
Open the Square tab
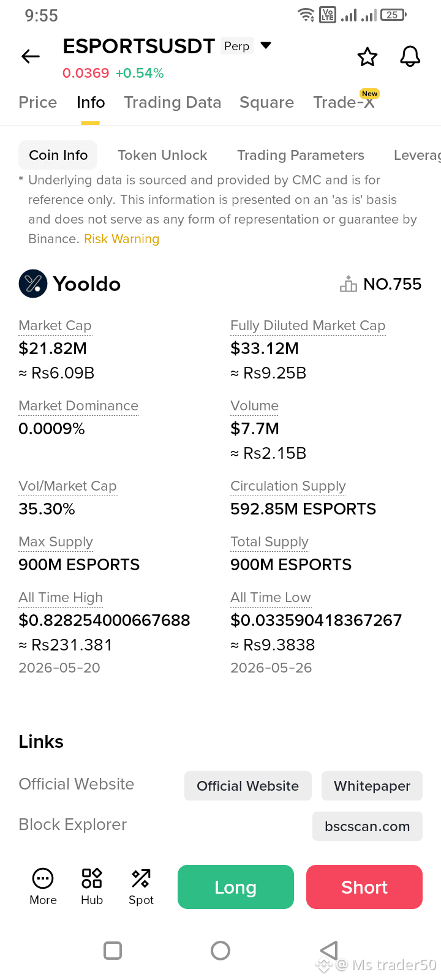[267, 102]
